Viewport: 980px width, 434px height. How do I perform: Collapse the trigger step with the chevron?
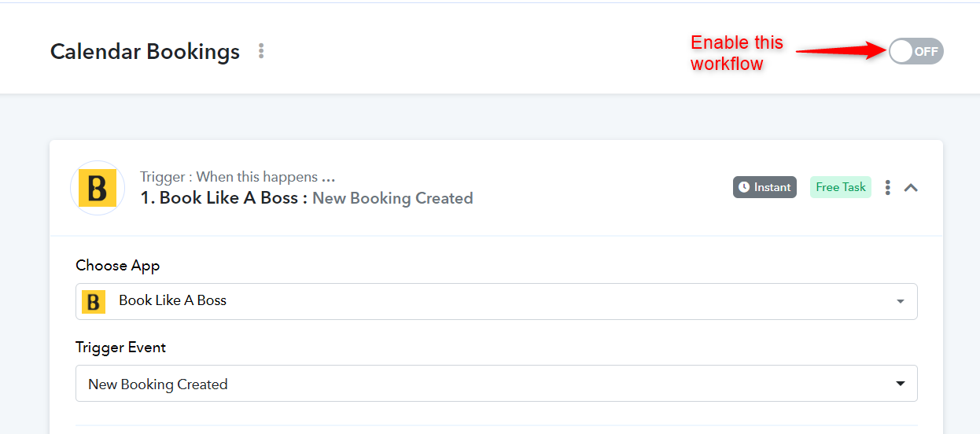click(911, 187)
